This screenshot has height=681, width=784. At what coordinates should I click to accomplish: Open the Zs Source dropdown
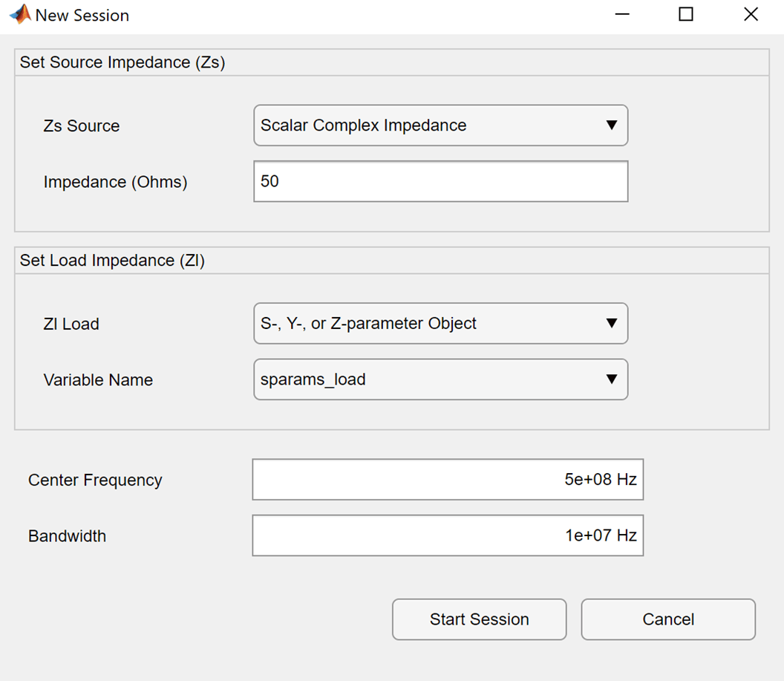[441, 126]
